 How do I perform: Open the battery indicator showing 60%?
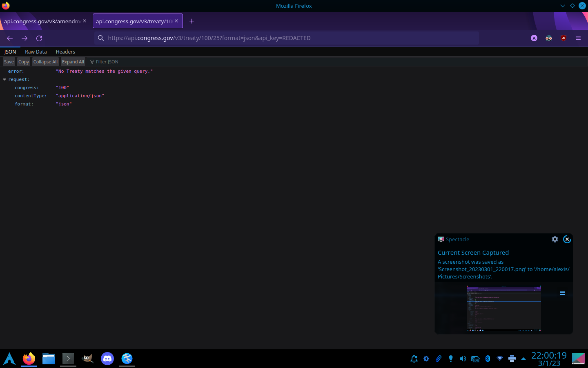(x=475, y=359)
